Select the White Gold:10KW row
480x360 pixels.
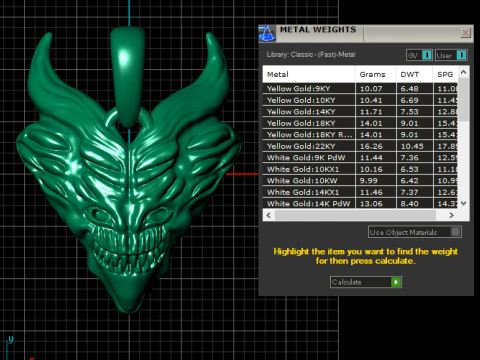pos(360,181)
